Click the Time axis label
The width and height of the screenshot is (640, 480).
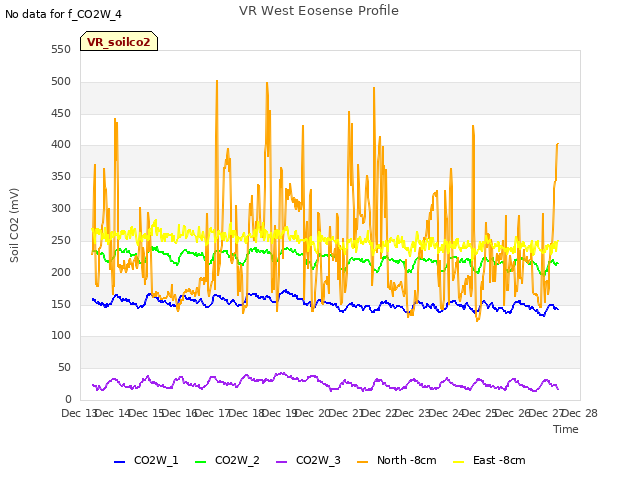566,429
